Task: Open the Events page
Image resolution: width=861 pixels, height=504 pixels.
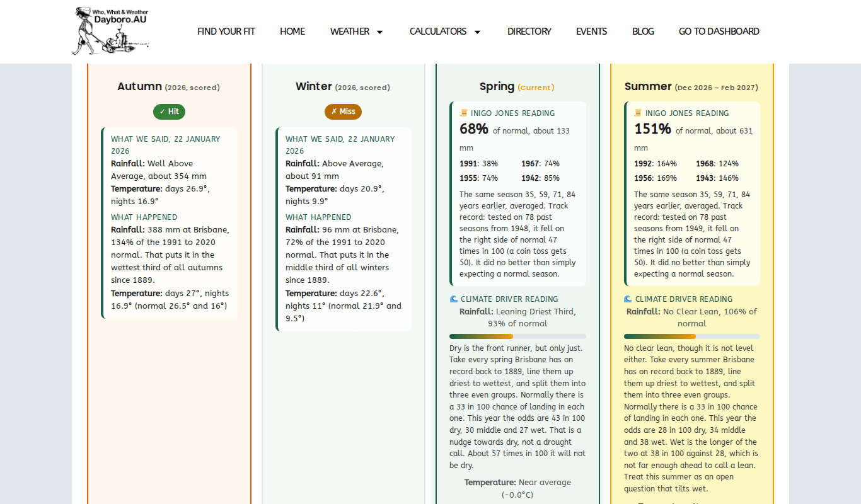Action: click(592, 31)
